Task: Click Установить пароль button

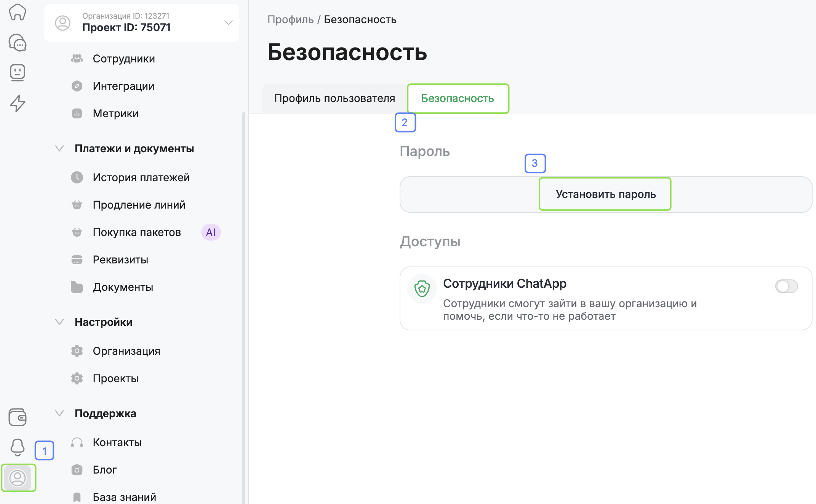Action: (605, 194)
